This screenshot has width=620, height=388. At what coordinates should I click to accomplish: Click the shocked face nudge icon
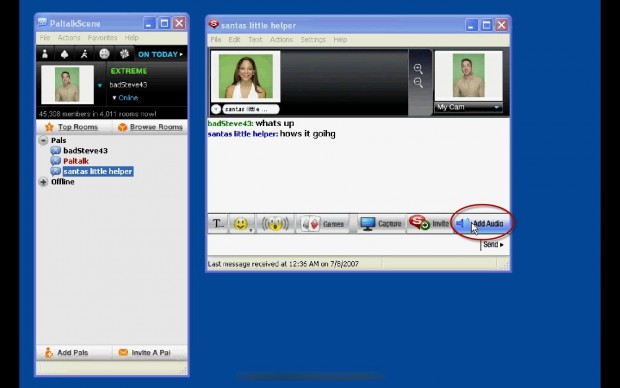275,224
